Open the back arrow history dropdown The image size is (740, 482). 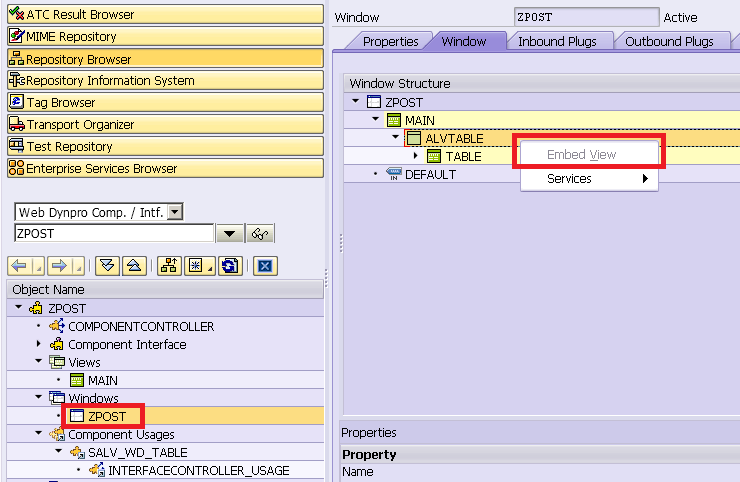click(x=39, y=266)
